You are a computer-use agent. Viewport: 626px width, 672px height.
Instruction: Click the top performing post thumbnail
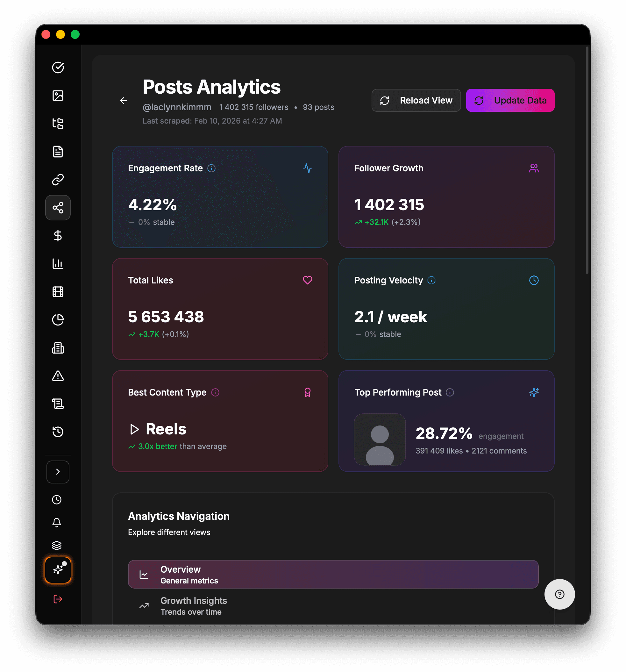point(380,440)
